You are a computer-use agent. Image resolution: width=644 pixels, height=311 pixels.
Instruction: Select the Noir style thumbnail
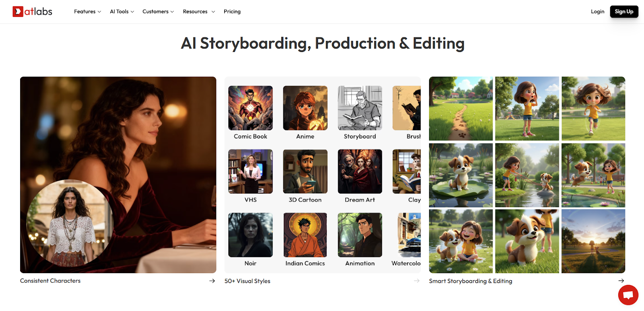[250, 235]
